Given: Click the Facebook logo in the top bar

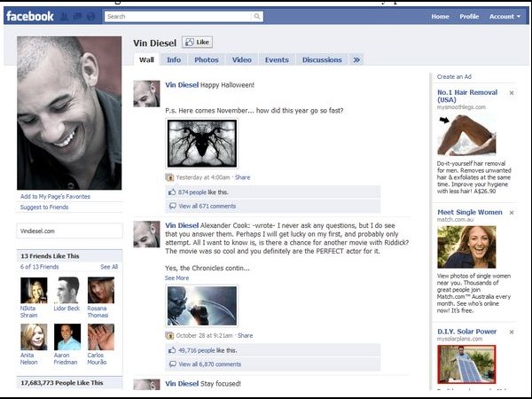Looking at the screenshot, I should (x=29, y=16).
